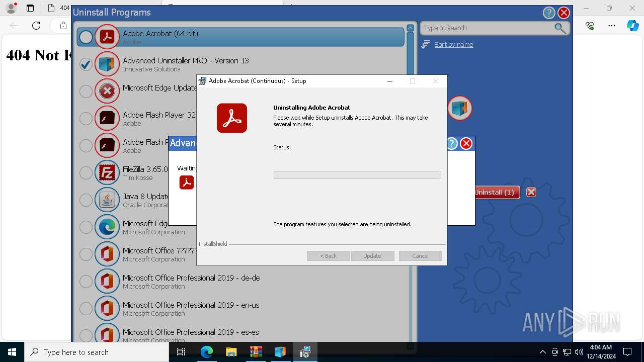Click the Windows taskbar search box
Viewport: 644px width, 362px height.
97,352
